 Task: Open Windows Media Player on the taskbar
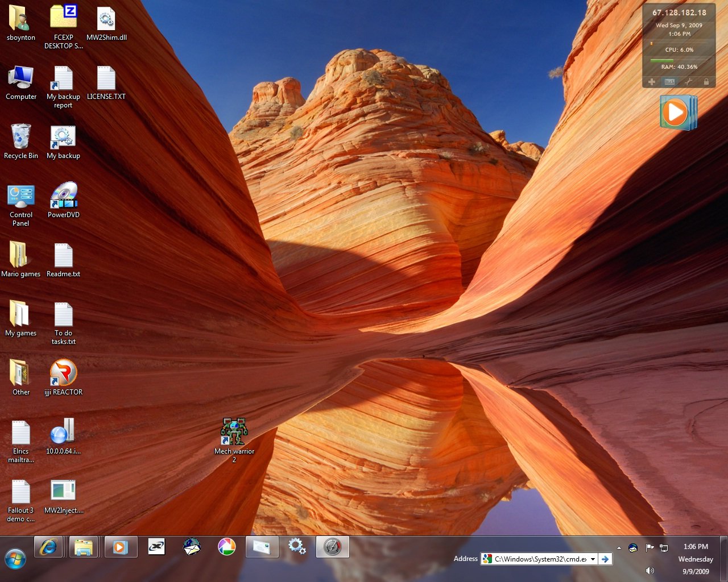[121, 547]
